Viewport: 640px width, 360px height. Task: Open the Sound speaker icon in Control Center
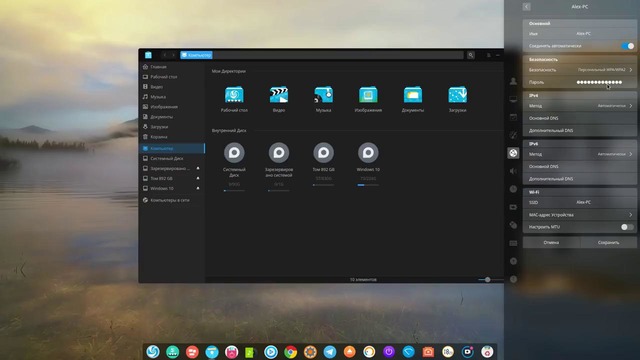click(x=513, y=171)
